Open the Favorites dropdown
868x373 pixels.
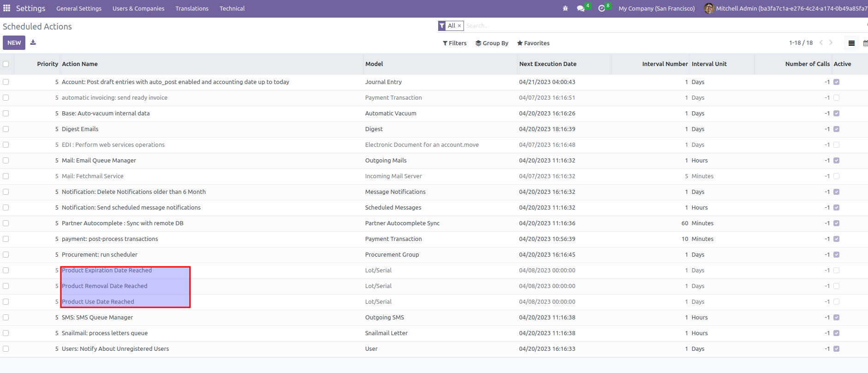[533, 43]
